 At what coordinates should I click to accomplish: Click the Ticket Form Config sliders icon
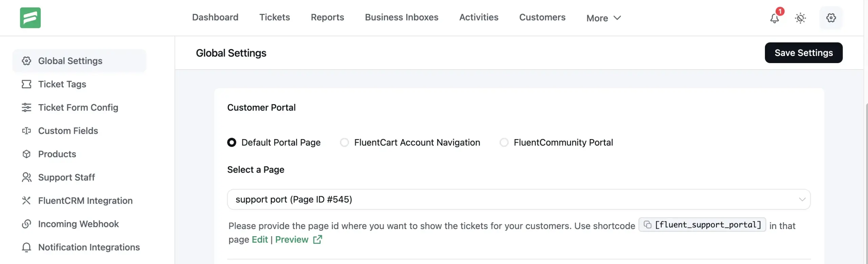(x=26, y=108)
